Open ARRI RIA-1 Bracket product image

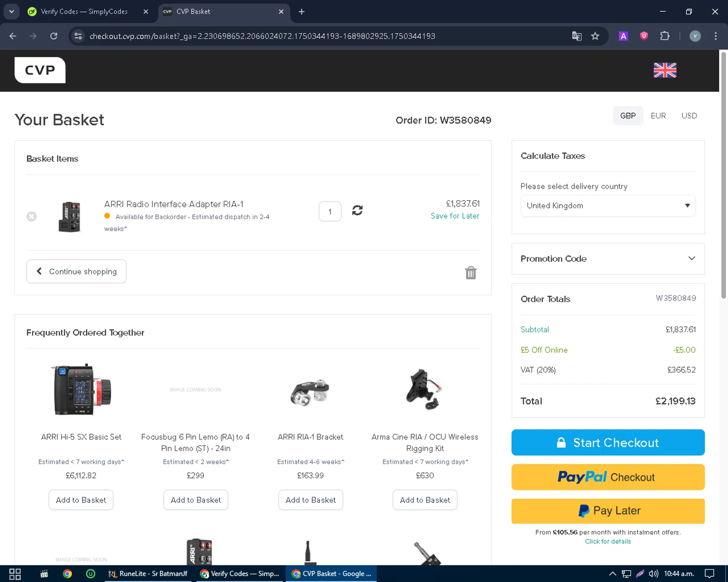point(310,392)
